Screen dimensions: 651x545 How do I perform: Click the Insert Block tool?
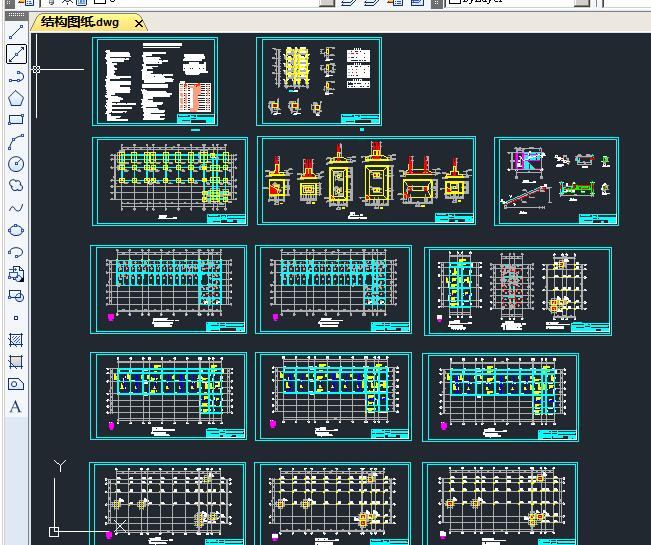point(16,274)
